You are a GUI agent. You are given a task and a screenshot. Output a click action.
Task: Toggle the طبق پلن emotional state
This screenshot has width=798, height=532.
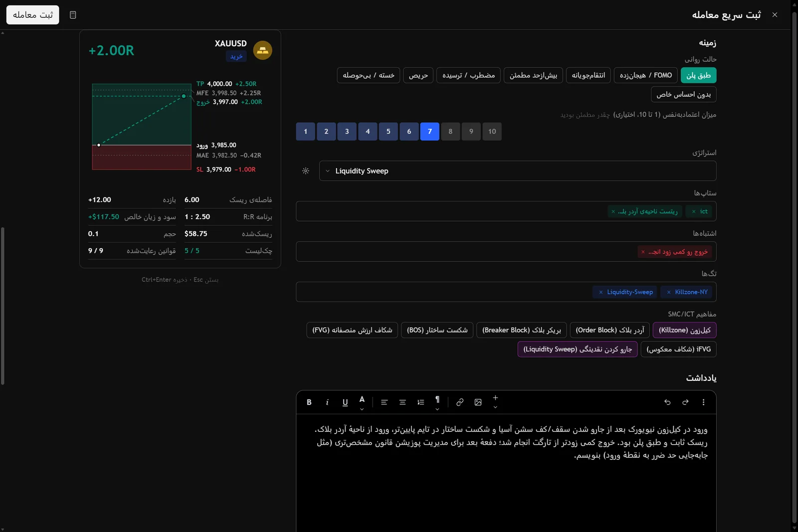698,75
